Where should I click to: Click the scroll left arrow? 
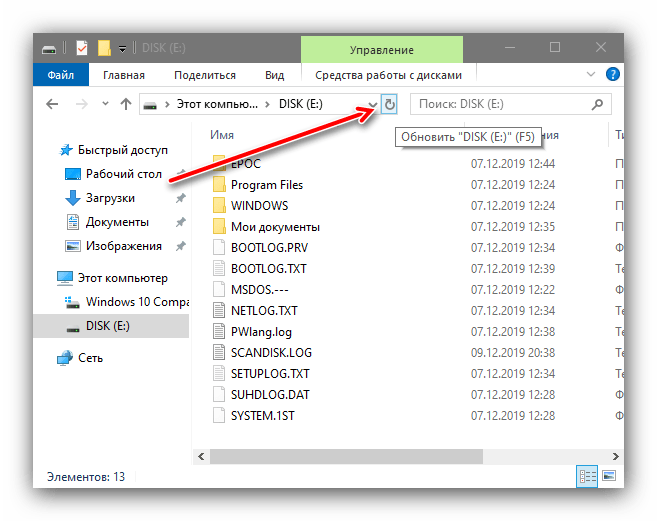click(202, 456)
